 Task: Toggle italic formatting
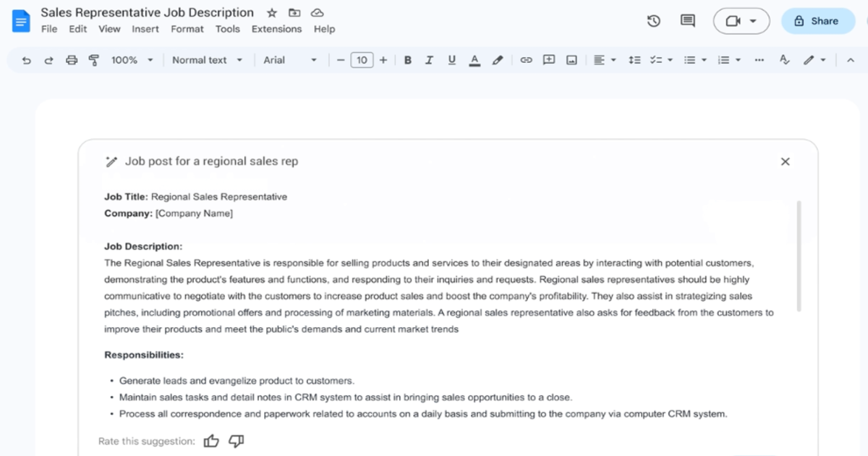[429, 60]
